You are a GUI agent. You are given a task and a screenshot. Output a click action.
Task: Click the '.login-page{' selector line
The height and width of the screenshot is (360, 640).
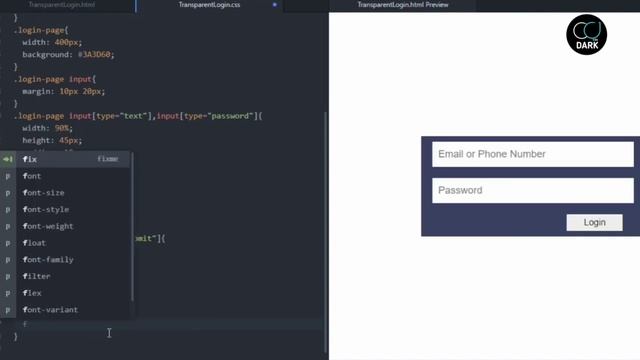pyautogui.click(x=41, y=30)
